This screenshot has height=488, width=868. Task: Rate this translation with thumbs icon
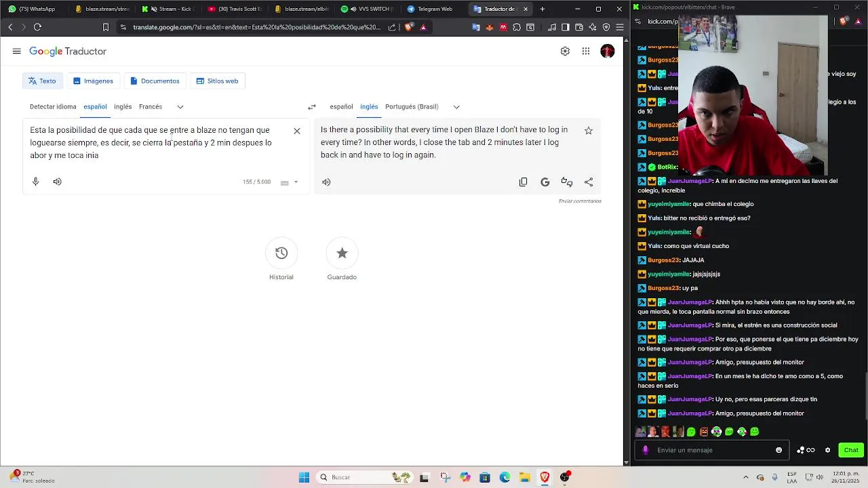tap(567, 182)
